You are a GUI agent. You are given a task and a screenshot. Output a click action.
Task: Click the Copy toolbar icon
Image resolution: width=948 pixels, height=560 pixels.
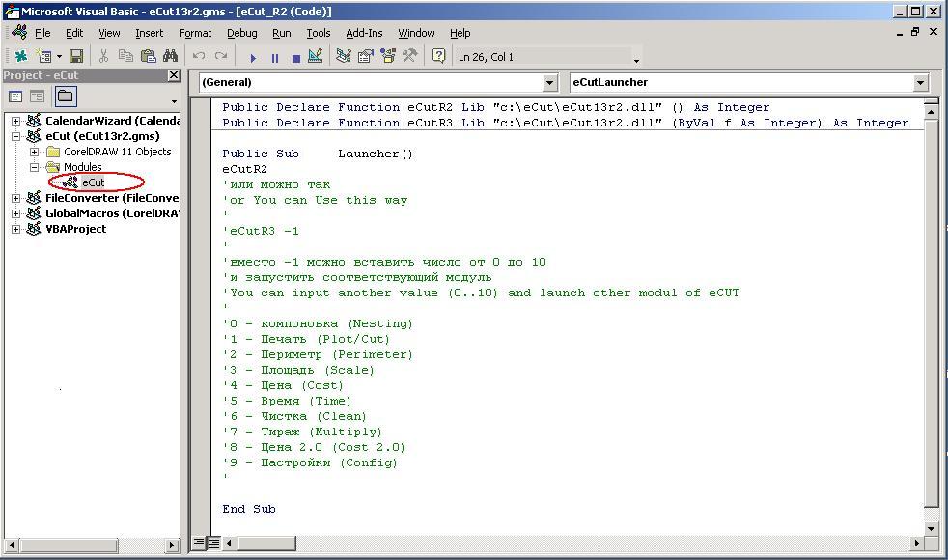[125, 56]
